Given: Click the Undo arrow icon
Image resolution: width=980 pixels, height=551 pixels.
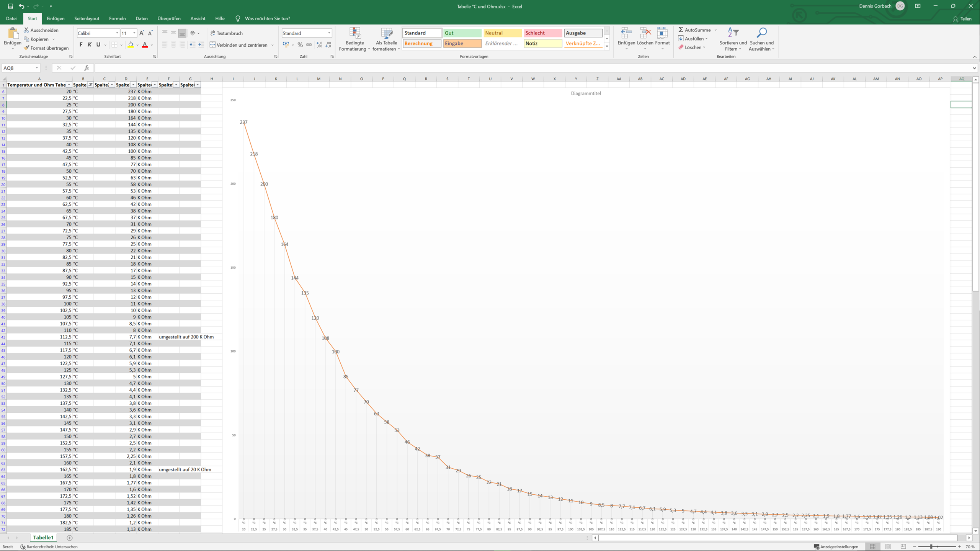Looking at the screenshot, I should click(21, 6).
